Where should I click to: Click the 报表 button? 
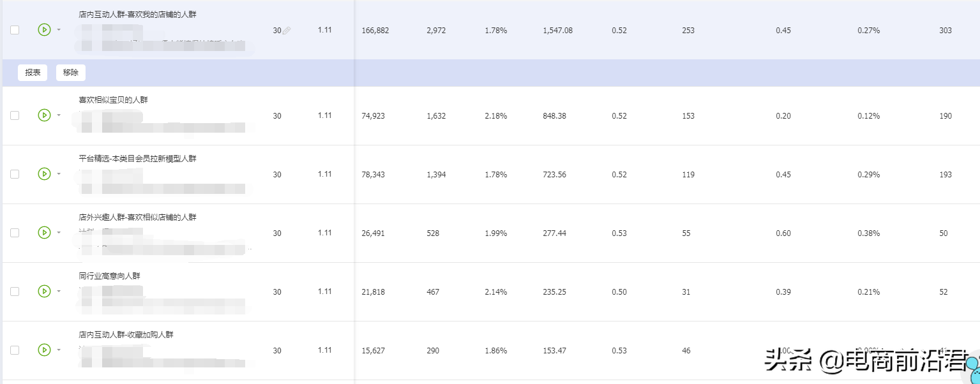click(33, 73)
